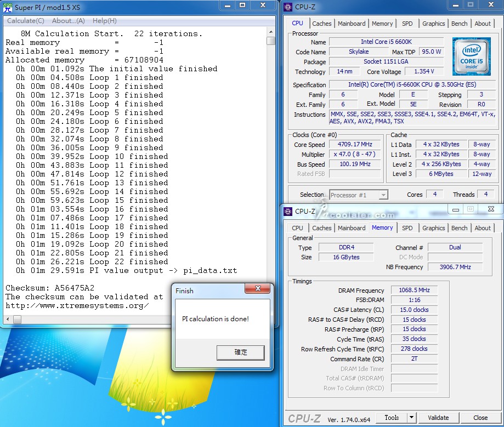Click the Max TDP value '95.0 W'
Viewport: 504px width, 427px height.
[432, 52]
